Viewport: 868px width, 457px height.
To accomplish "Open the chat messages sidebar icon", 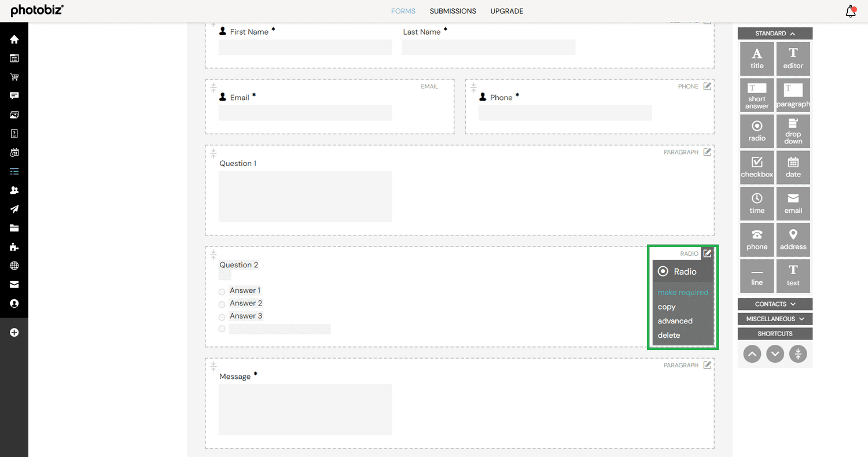I will pos(14,96).
